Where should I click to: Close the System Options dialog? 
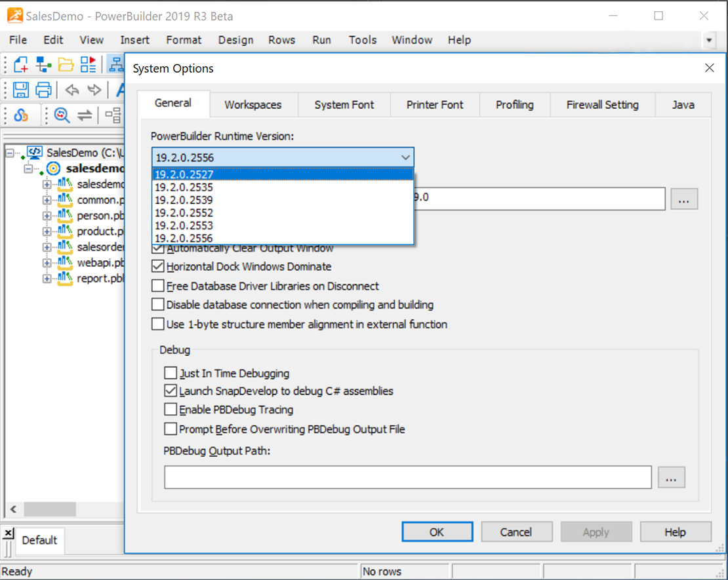tap(710, 68)
